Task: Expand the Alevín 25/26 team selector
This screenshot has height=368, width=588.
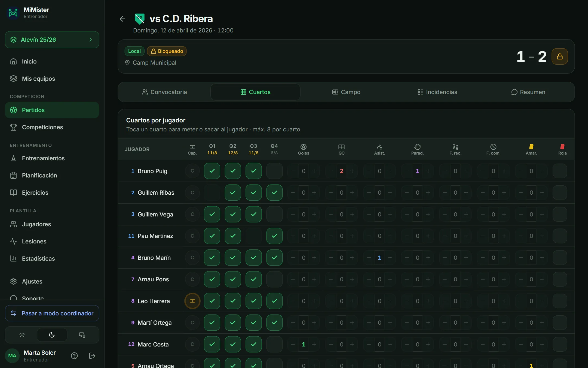Action: (x=52, y=40)
